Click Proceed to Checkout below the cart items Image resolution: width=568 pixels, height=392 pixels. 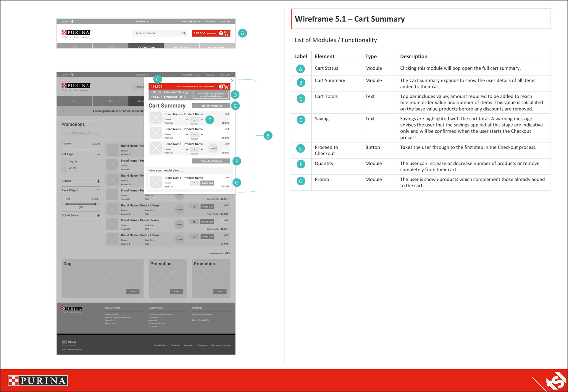(211, 161)
